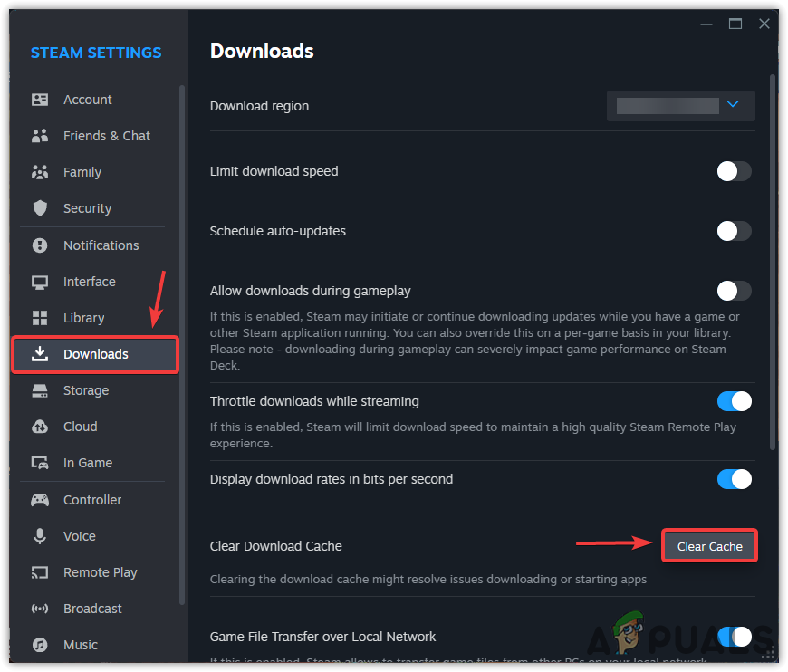Screen dimensions: 788x672
Task: Select Interface in sidebar
Action: tap(90, 282)
